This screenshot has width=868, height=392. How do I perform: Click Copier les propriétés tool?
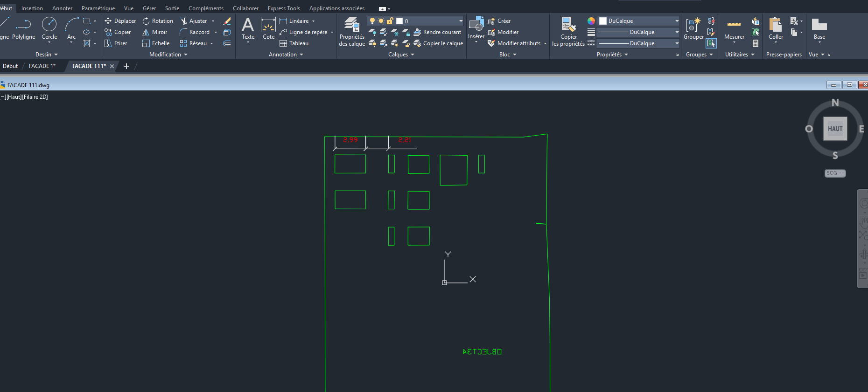(568, 32)
